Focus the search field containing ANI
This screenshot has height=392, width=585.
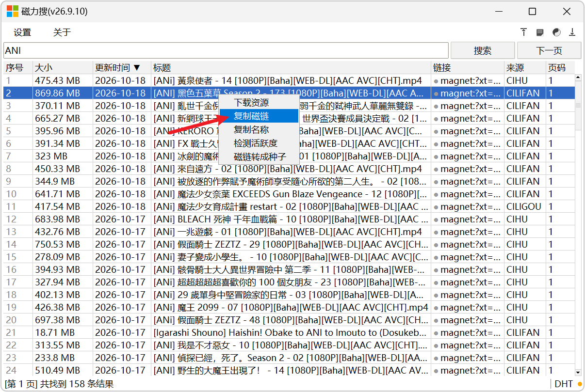tap(226, 50)
